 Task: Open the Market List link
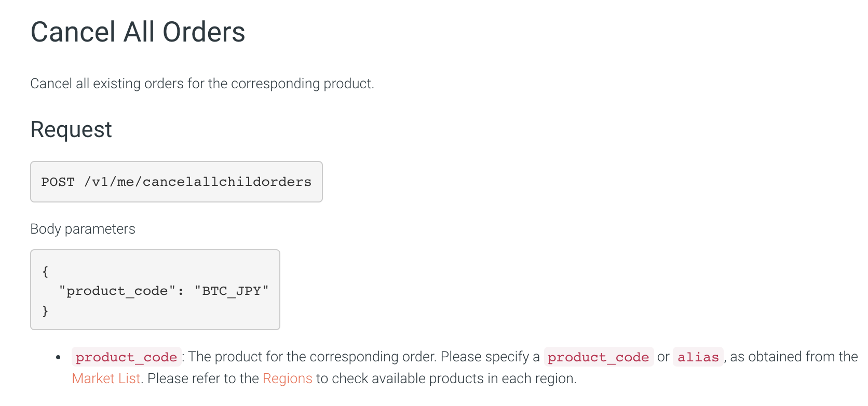(106, 378)
